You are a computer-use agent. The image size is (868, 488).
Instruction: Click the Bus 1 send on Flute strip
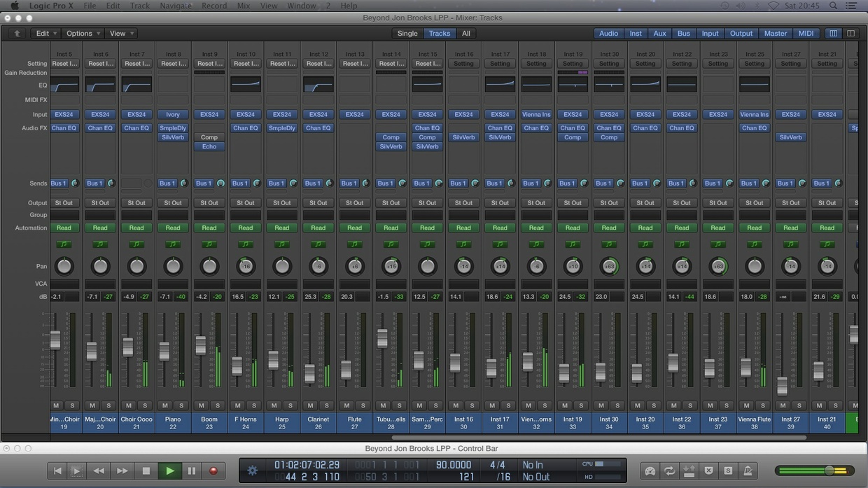(349, 183)
